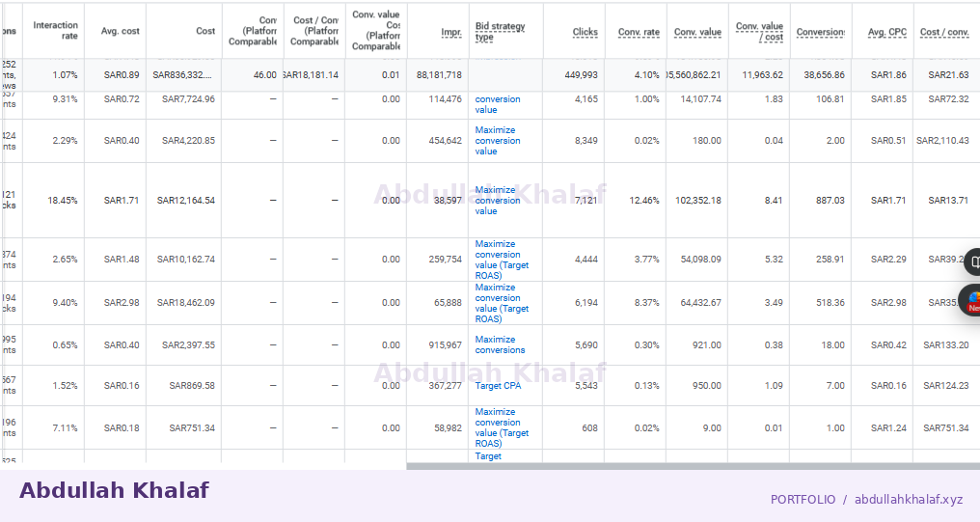The width and height of the screenshot is (980, 522).
Task: Click the Conv. rate column header
Action: click(639, 32)
